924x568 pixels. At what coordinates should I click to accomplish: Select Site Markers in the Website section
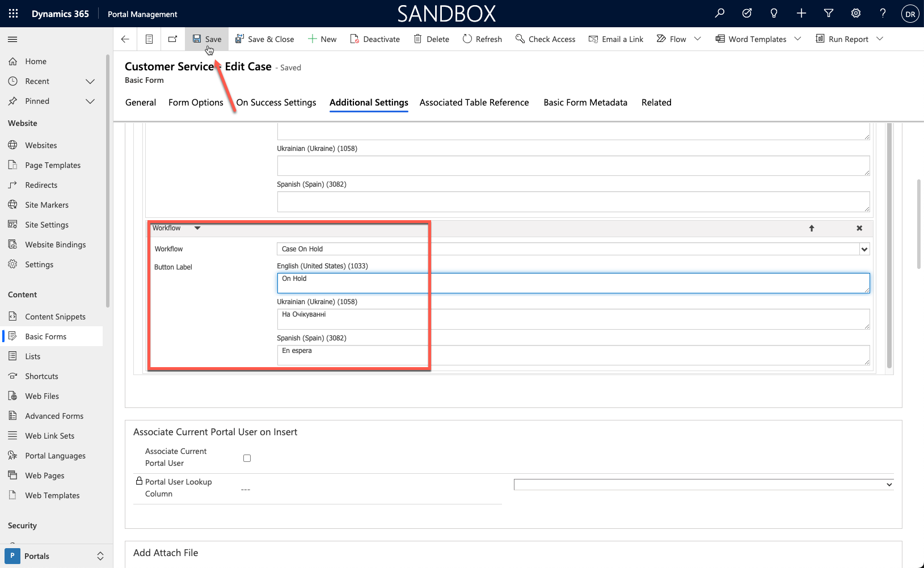coord(46,204)
